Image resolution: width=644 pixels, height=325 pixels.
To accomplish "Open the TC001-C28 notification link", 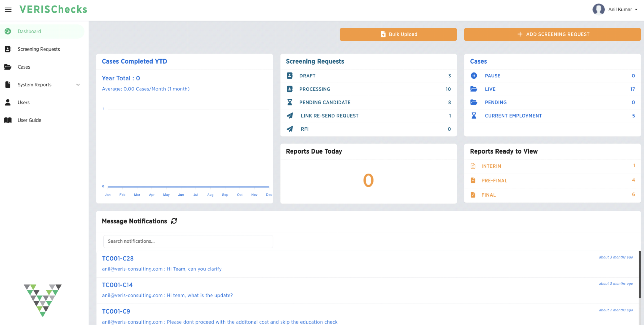I will coord(118,258).
